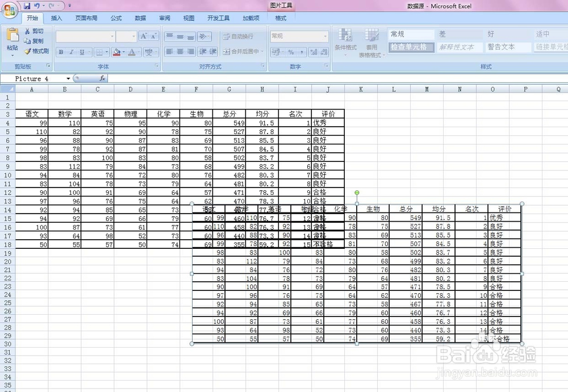568x392 pixels.
Task: Toggle Italic formatting
Action: 72,52
